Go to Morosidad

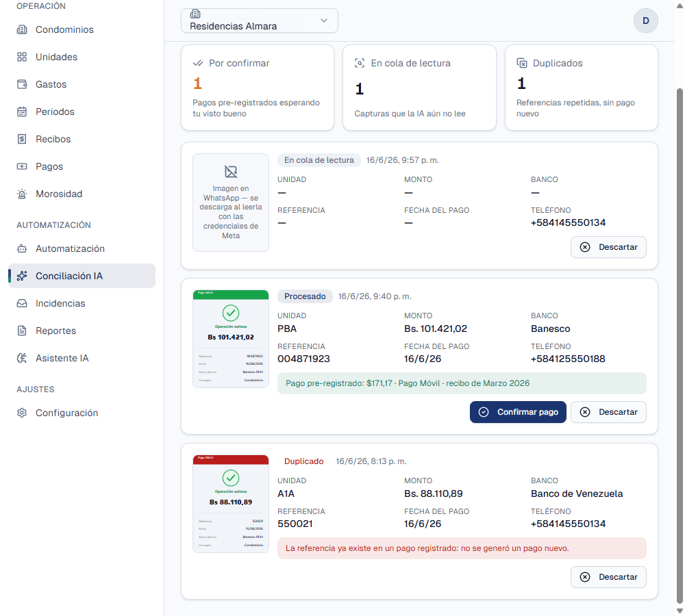(82, 194)
